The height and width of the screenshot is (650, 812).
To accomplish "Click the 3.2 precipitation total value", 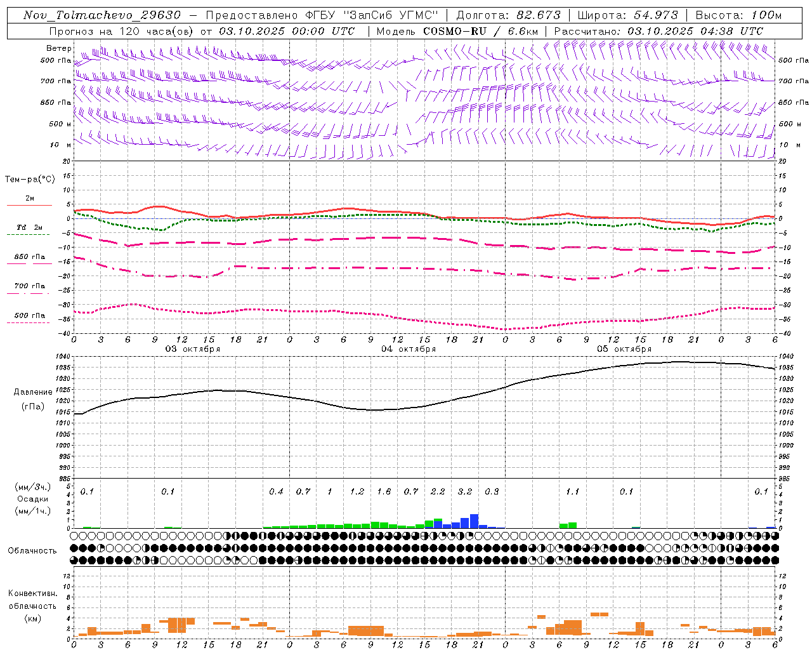I will tap(465, 491).
